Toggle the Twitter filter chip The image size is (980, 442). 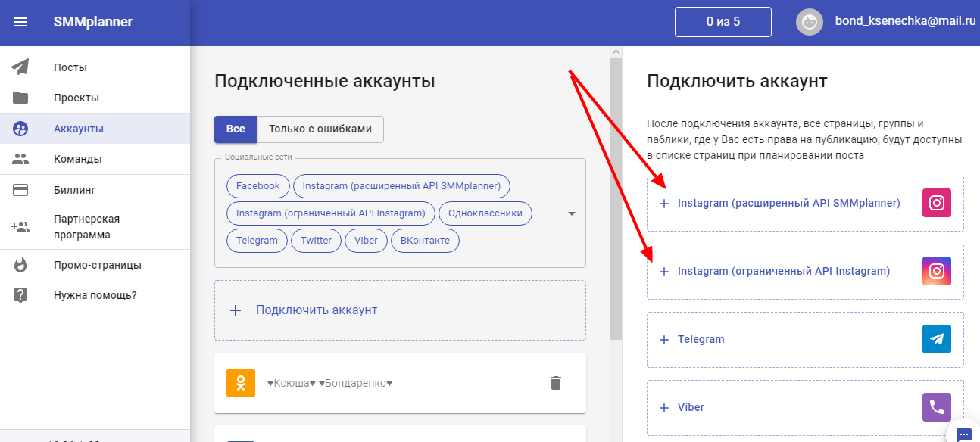coord(316,241)
